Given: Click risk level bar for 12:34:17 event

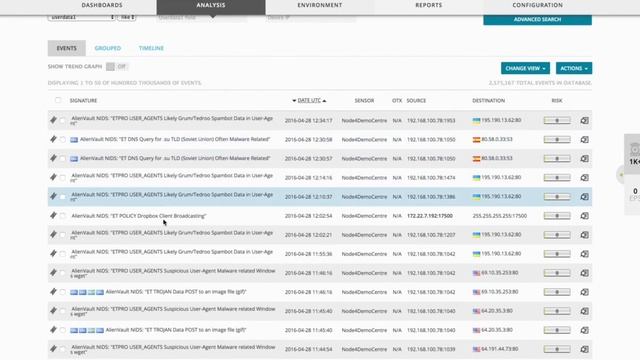Looking at the screenshot, I should 557,120.
